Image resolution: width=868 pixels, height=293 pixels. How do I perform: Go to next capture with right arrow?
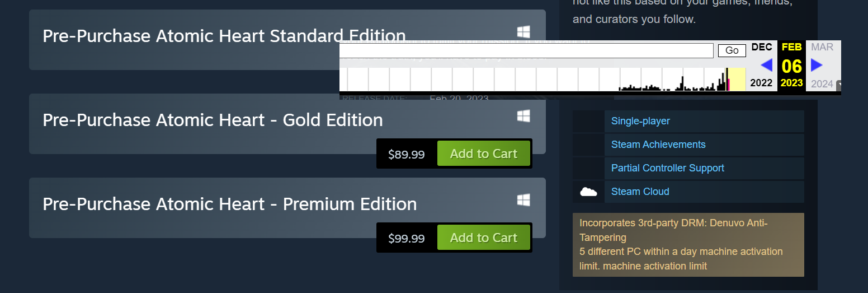(817, 65)
